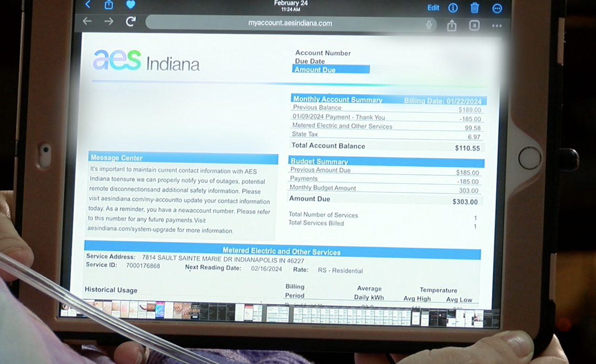The height and width of the screenshot is (364, 596).
Task: Tap Edit to modify the screenshot
Action: coord(433,7)
